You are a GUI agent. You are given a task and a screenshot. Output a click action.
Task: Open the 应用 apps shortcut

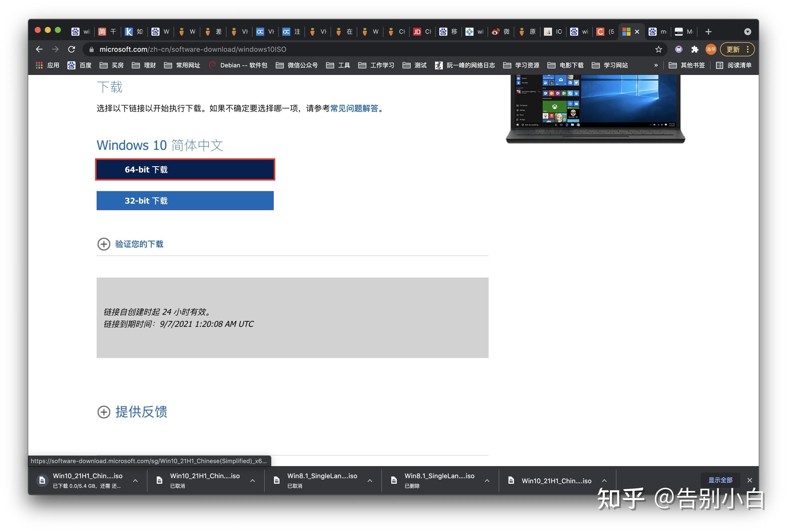click(x=47, y=65)
